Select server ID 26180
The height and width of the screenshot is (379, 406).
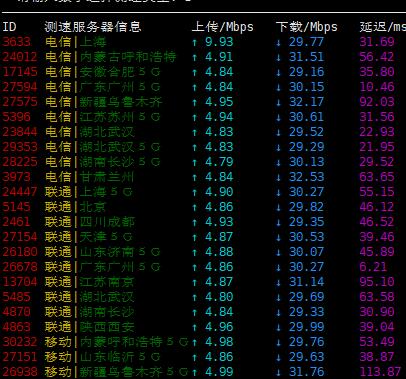tap(20, 252)
